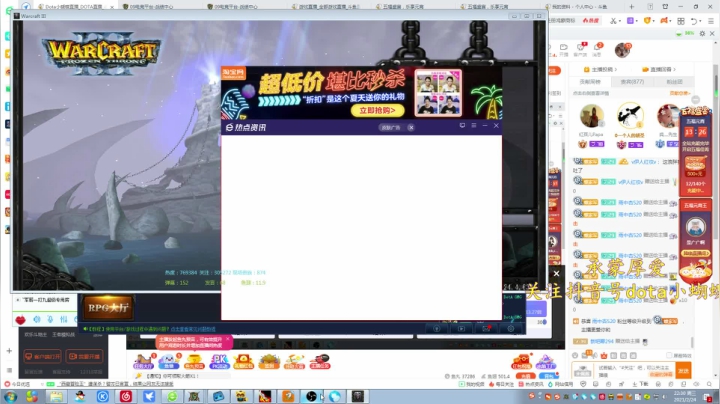The image size is (720, 404).
Task: Click the speaker volume icon in left panel
Action: click(x=37, y=319)
